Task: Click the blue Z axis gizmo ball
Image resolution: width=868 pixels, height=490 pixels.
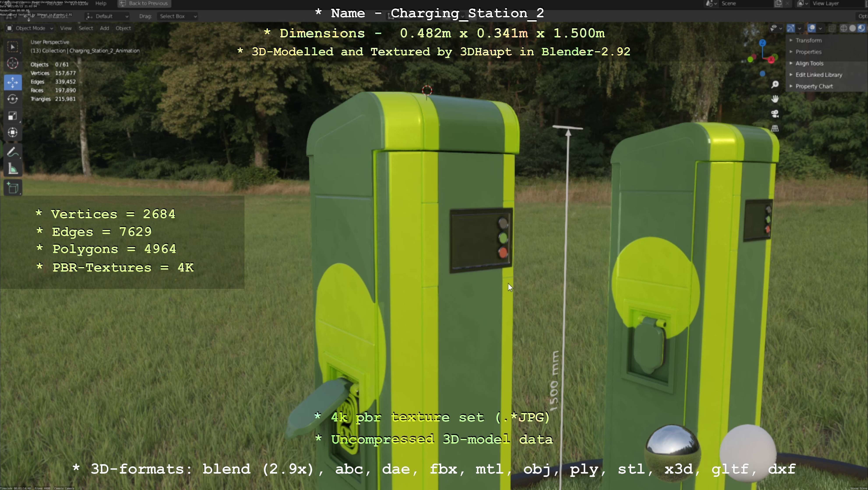Action: [x=762, y=43]
